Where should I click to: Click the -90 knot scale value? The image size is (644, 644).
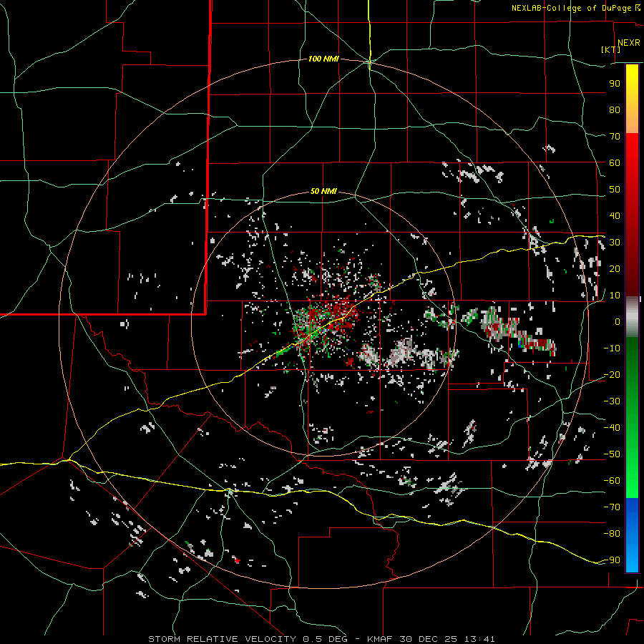tap(612, 560)
